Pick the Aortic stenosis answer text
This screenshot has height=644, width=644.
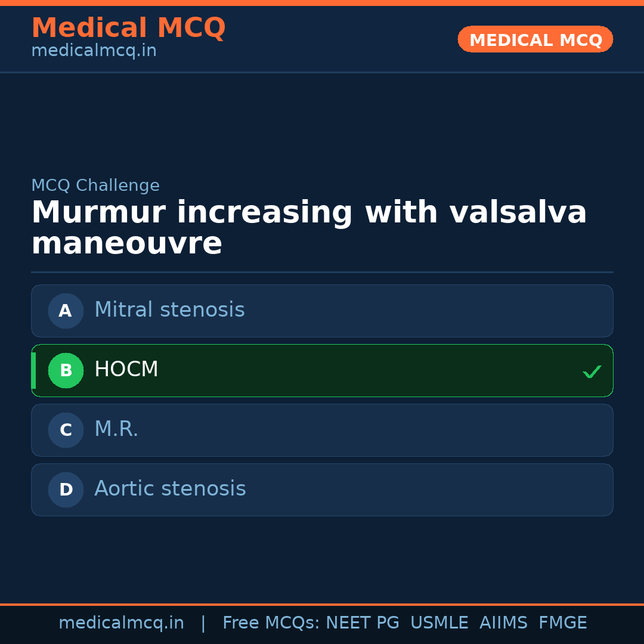pyautogui.click(x=170, y=489)
